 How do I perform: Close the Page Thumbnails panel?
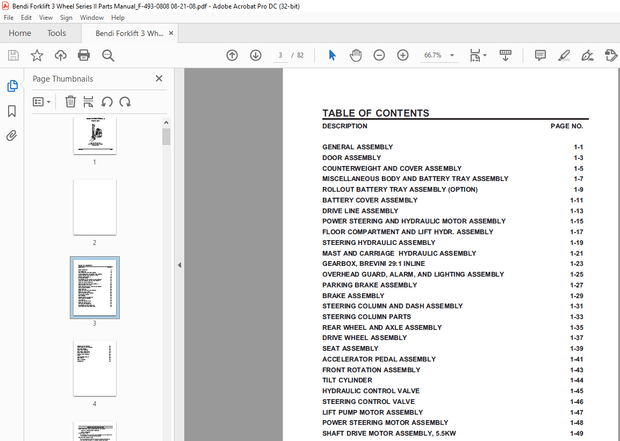pyautogui.click(x=159, y=79)
